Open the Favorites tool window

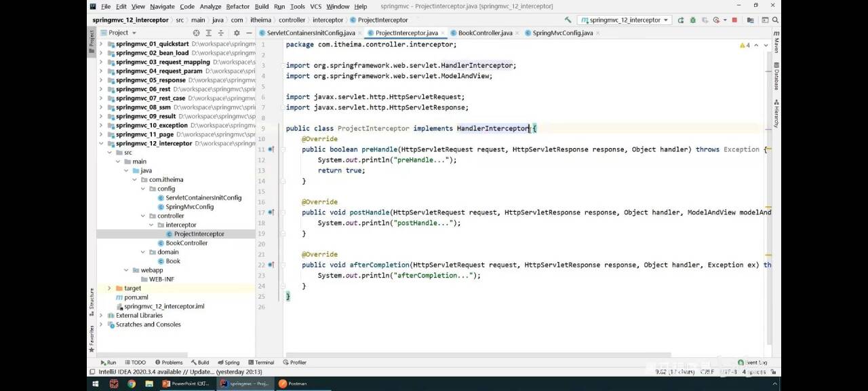pos(92,338)
